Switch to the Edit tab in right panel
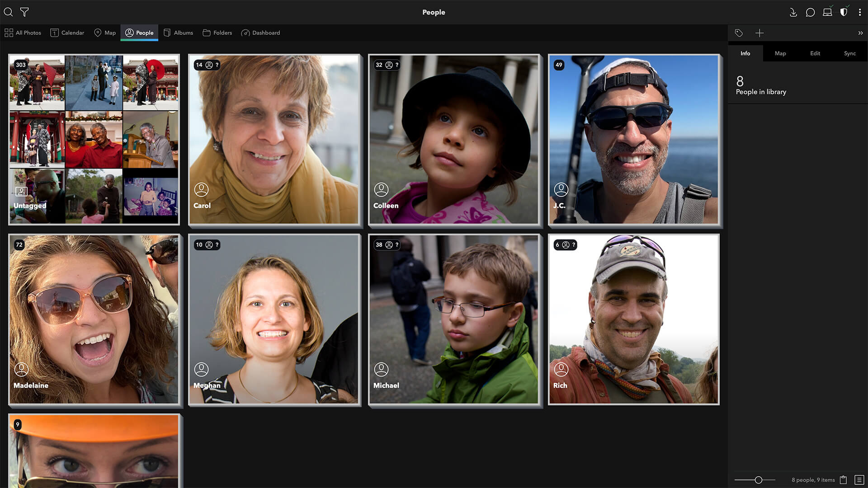Image resolution: width=868 pixels, height=488 pixels. (x=815, y=53)
